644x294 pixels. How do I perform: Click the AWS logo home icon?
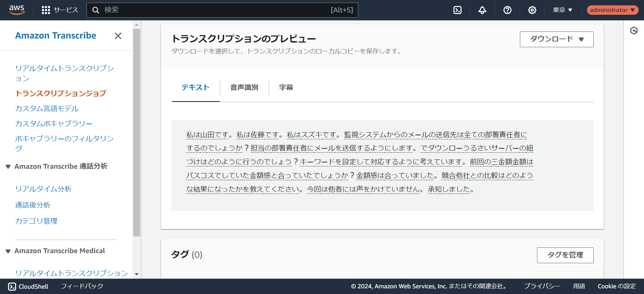(16, 10)
